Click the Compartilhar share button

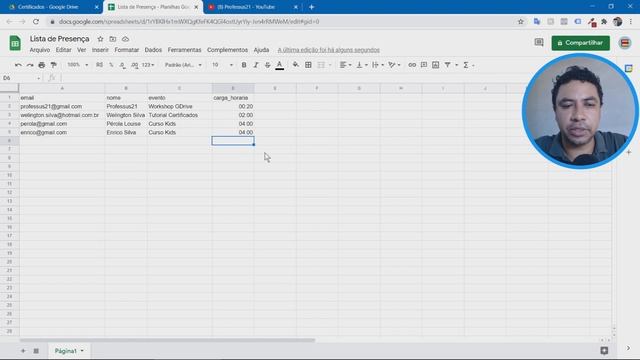point(580,43)
